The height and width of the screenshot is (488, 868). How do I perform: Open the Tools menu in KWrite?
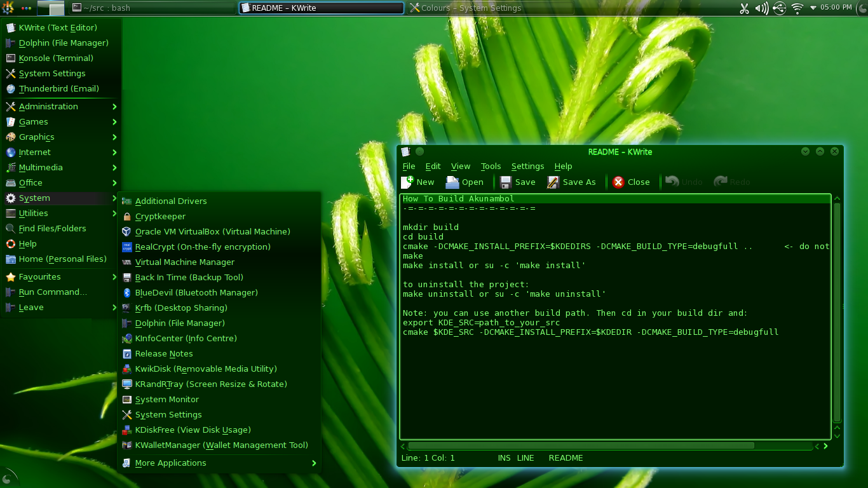point(491,166)
